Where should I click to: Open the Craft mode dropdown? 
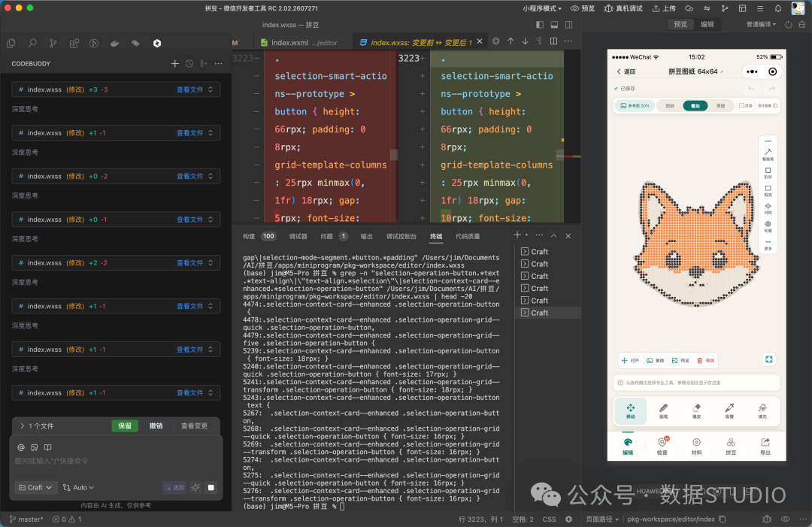click(35, 487)
